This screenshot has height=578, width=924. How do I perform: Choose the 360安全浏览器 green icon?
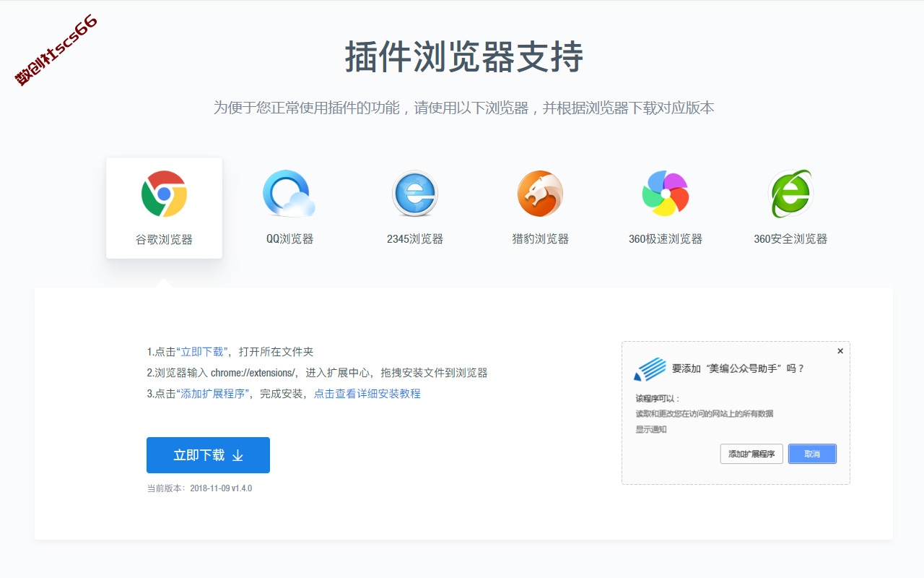pyautogui.click(x=790, y=194)
